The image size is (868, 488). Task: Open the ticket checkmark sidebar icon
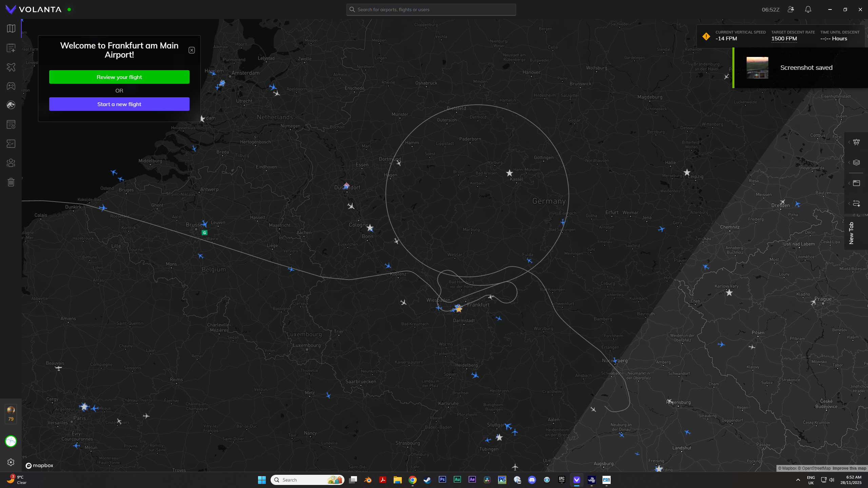11,144
